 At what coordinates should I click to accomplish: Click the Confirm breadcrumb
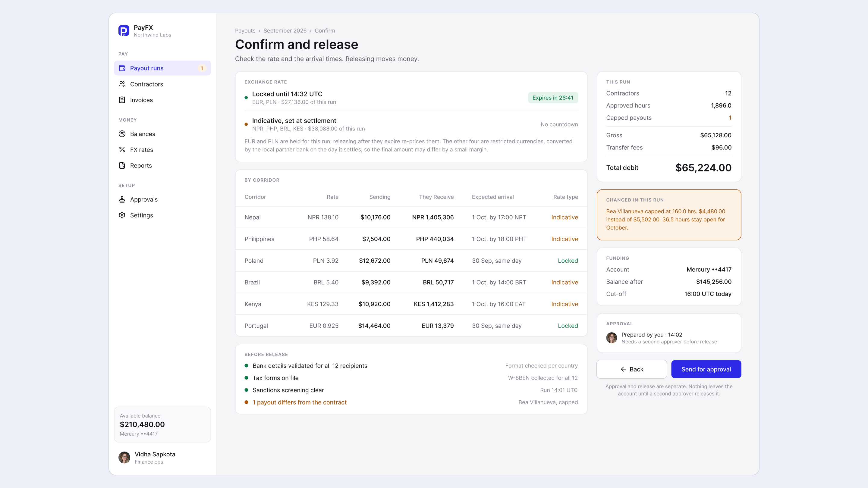325,31
